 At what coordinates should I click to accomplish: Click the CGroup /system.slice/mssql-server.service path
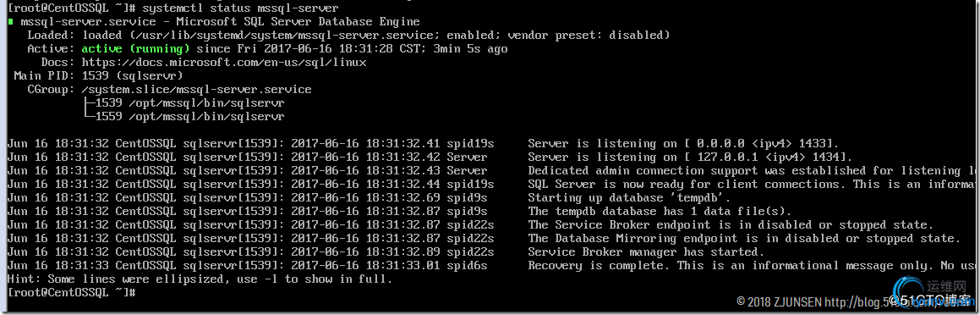pos(196,90)
